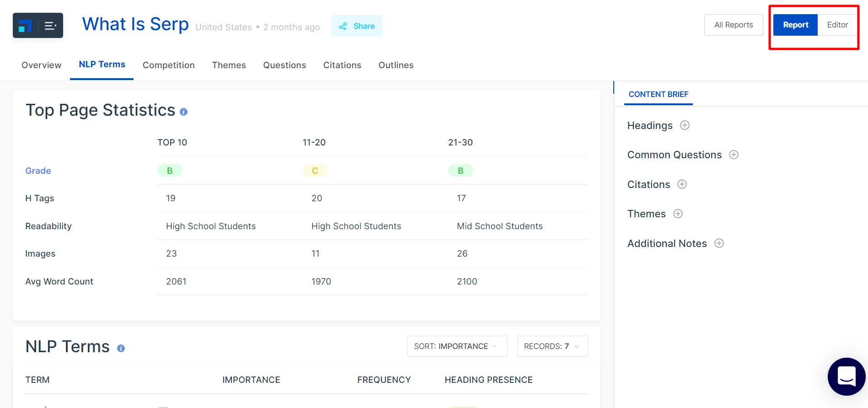Click plus icon beside Themes
This screenshot has height=408, width=868.
pyautogui.click(x=678, y=214)
